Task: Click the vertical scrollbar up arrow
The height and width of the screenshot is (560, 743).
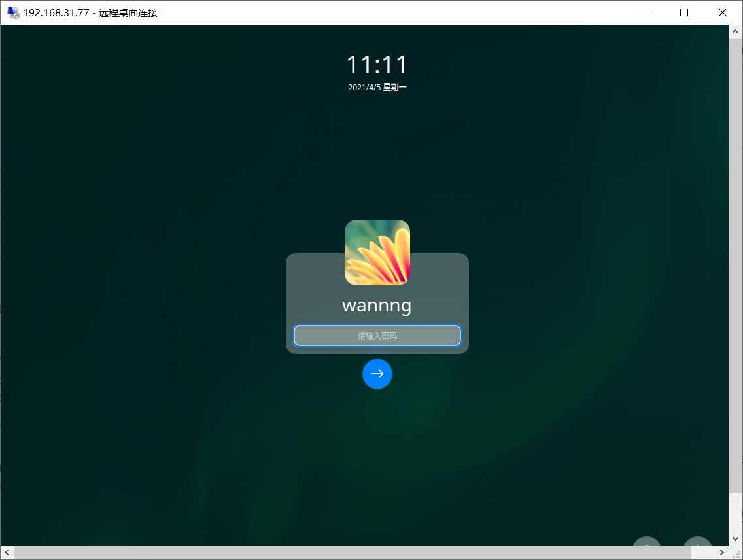Action: [735, 32]
